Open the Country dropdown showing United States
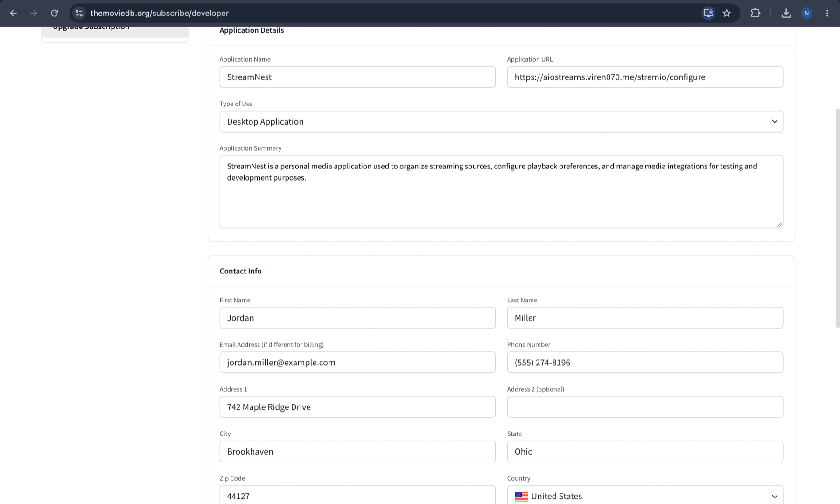The height and width of the screenshot is (504, 840). (645, 496)
